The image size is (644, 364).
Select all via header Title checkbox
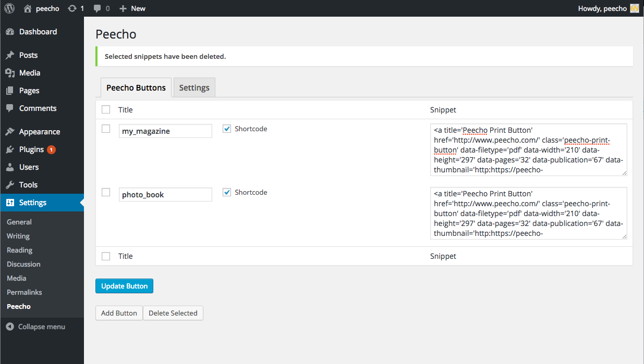106,109
